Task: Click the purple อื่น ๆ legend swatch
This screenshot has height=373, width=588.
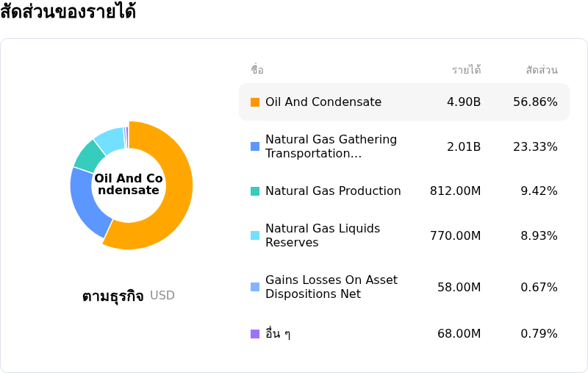Action: [x=255, y=333]
